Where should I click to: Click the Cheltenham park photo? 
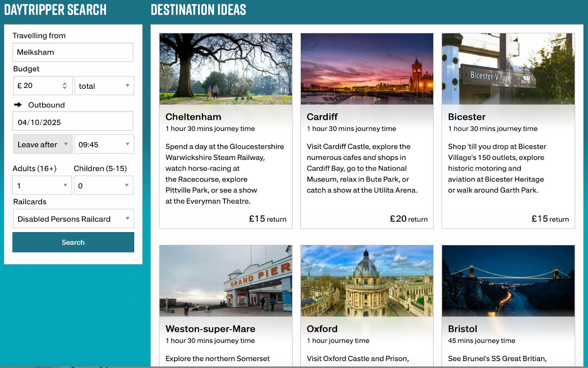pyautogui.click(x=225, y=69)
